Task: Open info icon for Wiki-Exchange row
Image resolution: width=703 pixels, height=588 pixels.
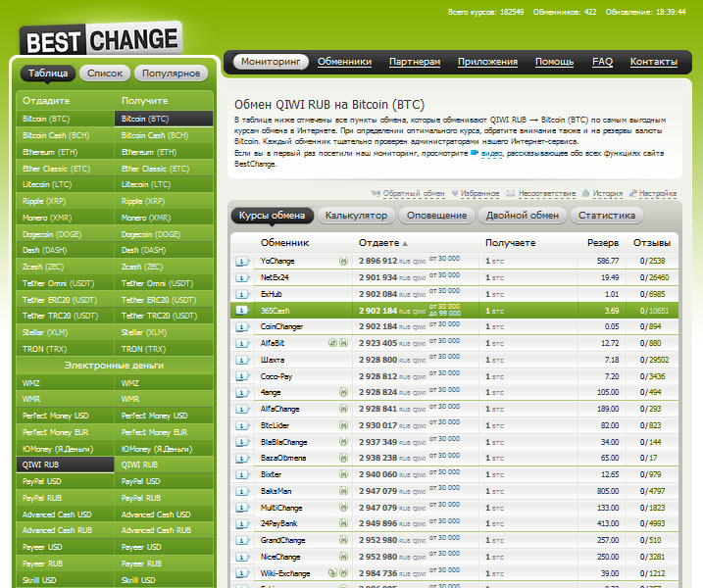Action: coord(242,573)
